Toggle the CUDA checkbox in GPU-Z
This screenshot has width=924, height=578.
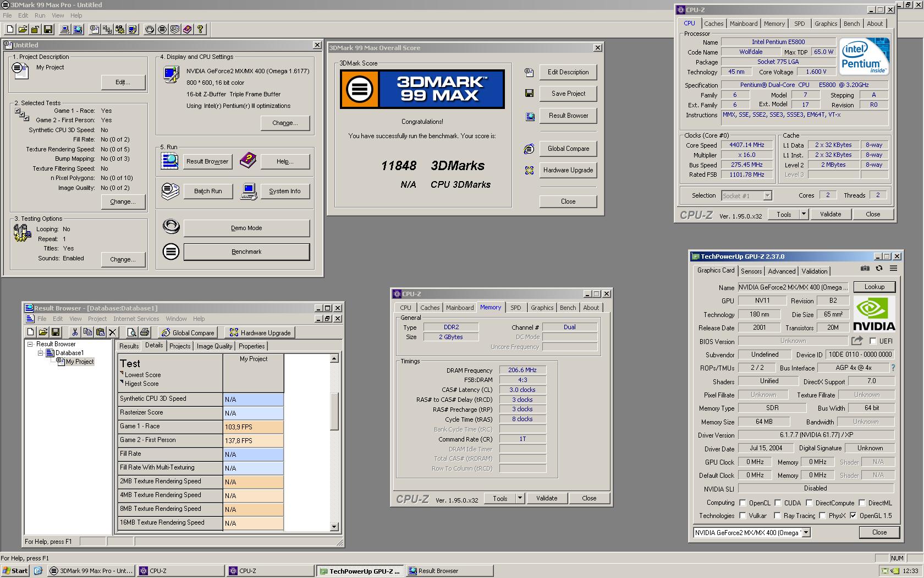click(x=778, y=503)
